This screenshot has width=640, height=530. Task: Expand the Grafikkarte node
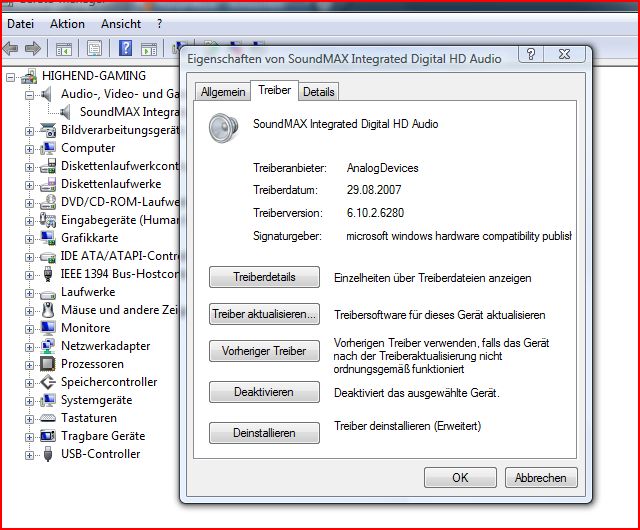pyautogui.click(x=29, y=239)
